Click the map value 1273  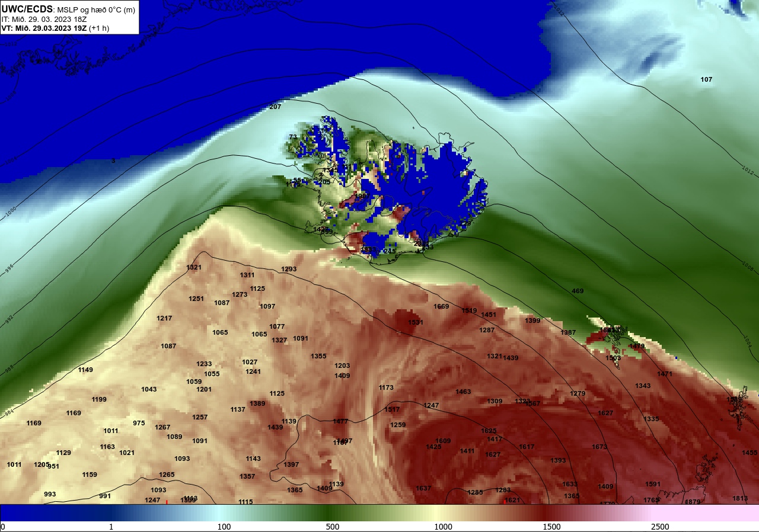pos(240,294)
